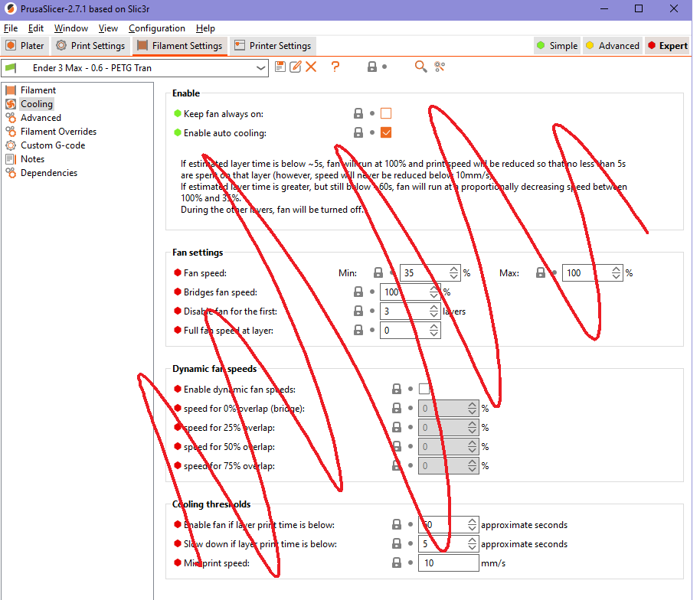Click lock icon beside Keep fan always on
700x600 pixels.
(358, 113)
